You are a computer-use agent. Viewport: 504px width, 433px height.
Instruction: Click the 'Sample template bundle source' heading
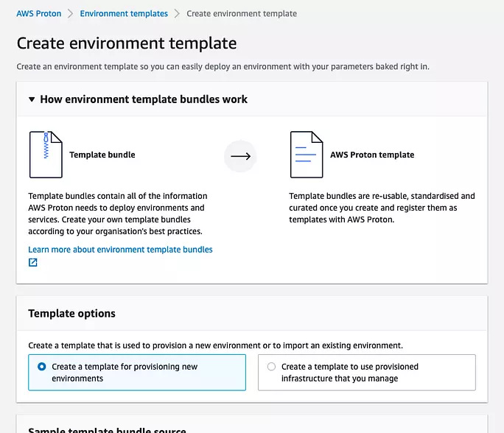pyautogui.click(x=107, y=430)
